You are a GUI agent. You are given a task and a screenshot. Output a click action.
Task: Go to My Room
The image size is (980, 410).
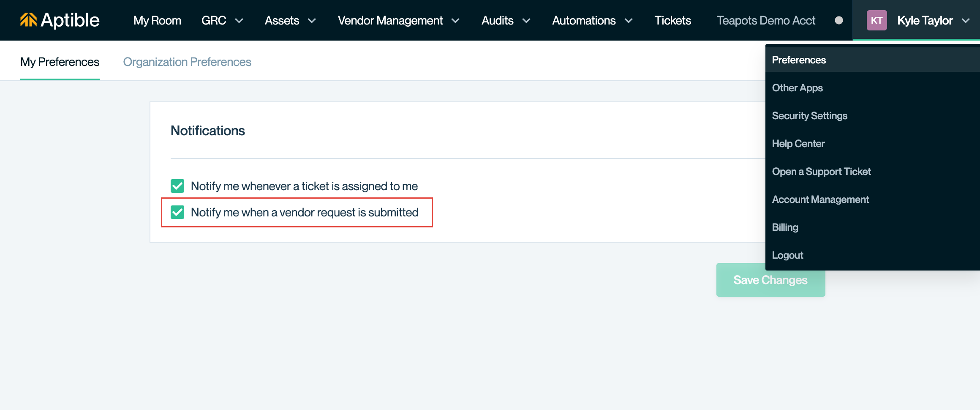(x=157, y=20)
